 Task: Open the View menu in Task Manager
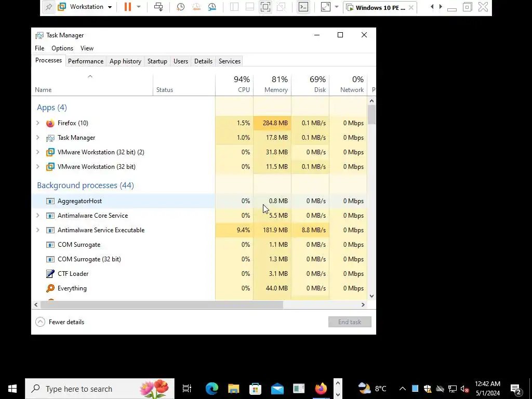(87, 48)
